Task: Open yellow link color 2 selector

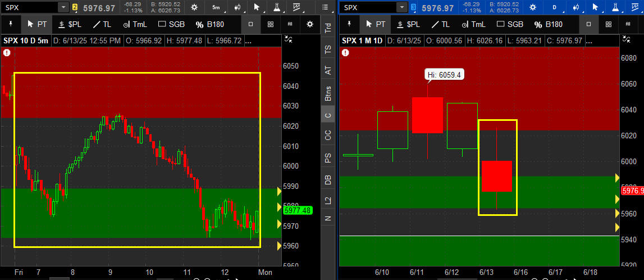Action: pos(75,7)
